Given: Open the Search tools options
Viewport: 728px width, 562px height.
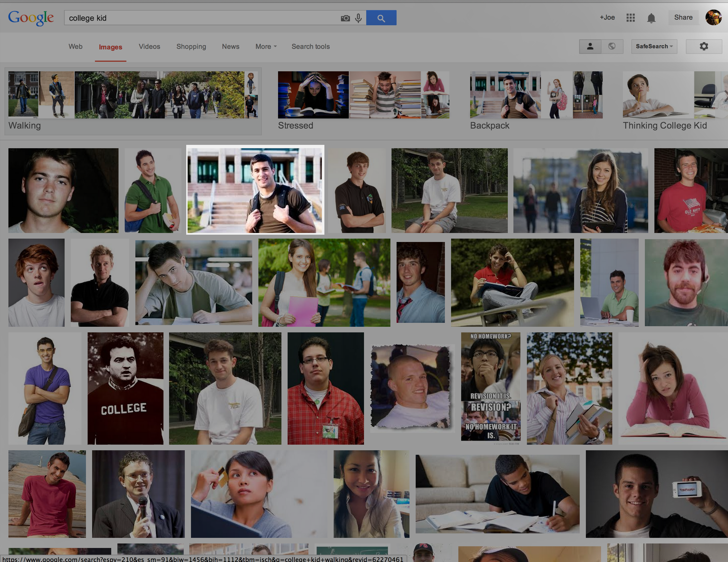Looking at the screenshot, I should coord(310,47).
